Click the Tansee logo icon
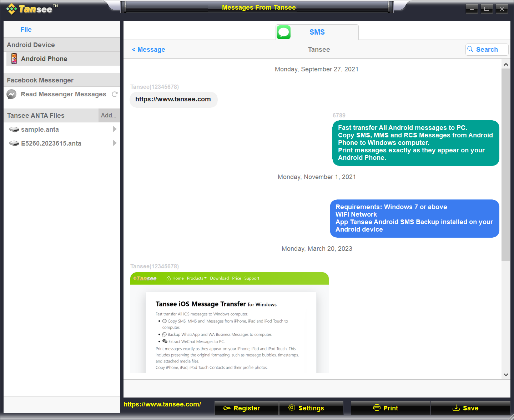The width and height of the screenshot is (514, 420). click(11, 9)
